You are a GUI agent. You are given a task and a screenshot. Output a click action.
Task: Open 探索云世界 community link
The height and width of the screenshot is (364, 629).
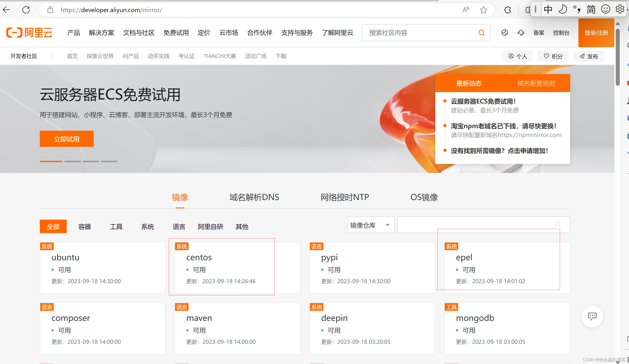coord(100,56)
